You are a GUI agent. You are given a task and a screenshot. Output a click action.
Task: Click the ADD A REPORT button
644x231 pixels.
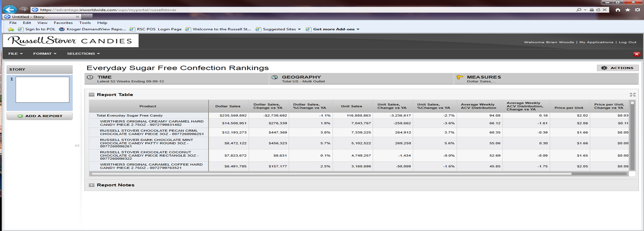40,116
